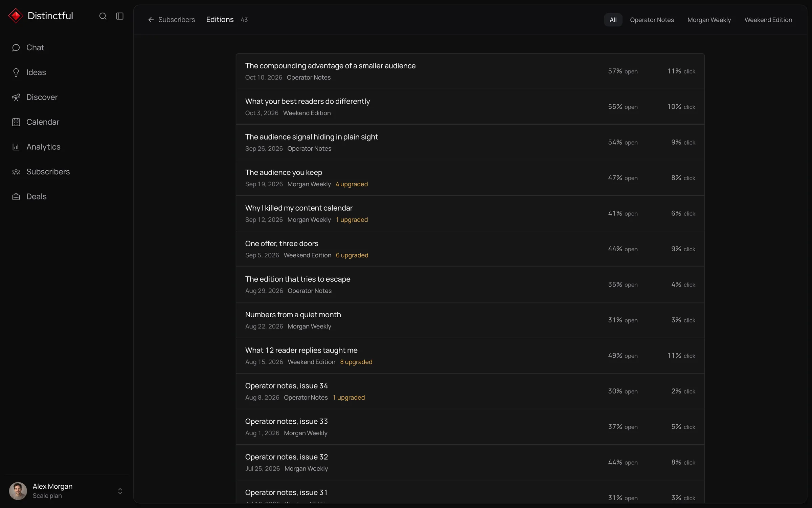Open 'Operator notes, issue 34' row
The width and height of the screenshot is (812, 508).
[470, 391]
